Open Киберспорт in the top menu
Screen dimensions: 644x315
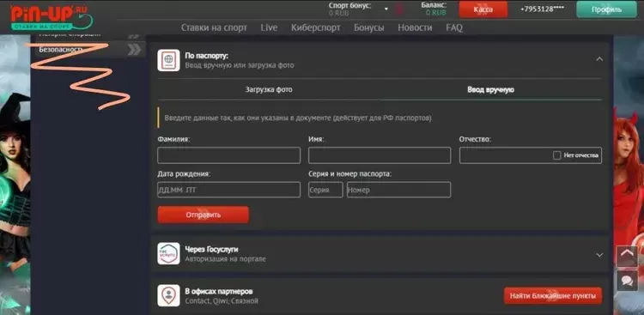[x=315, y=27]
